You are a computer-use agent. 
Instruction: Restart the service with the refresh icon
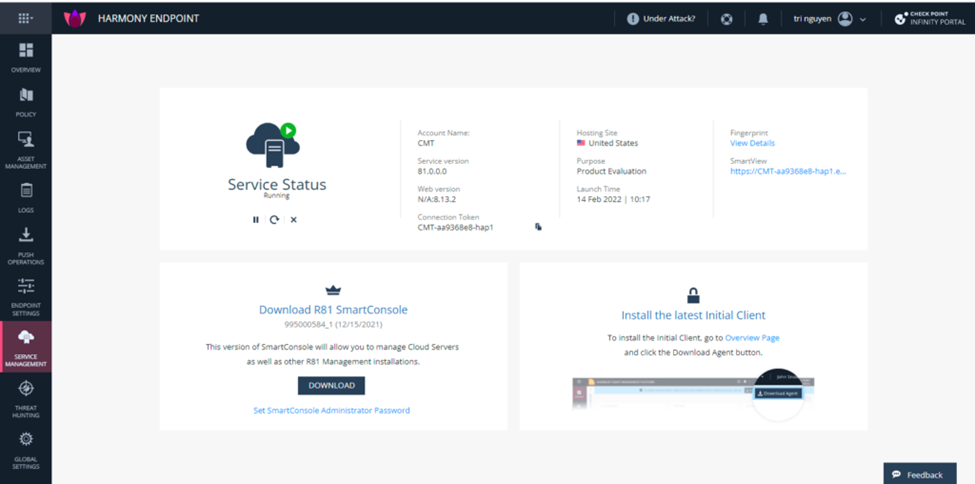click(x=274, y=220)
